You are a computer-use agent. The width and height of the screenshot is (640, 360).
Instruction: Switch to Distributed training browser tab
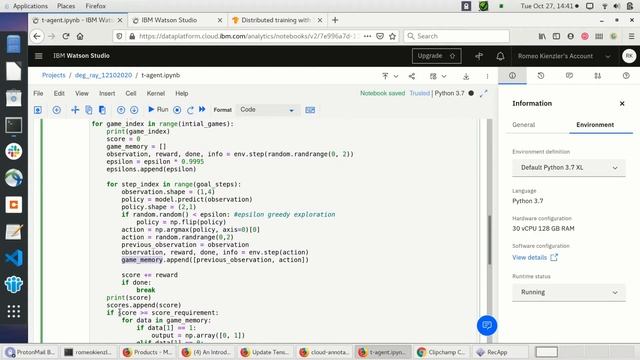pyautogui.click(x=277, y=20)
